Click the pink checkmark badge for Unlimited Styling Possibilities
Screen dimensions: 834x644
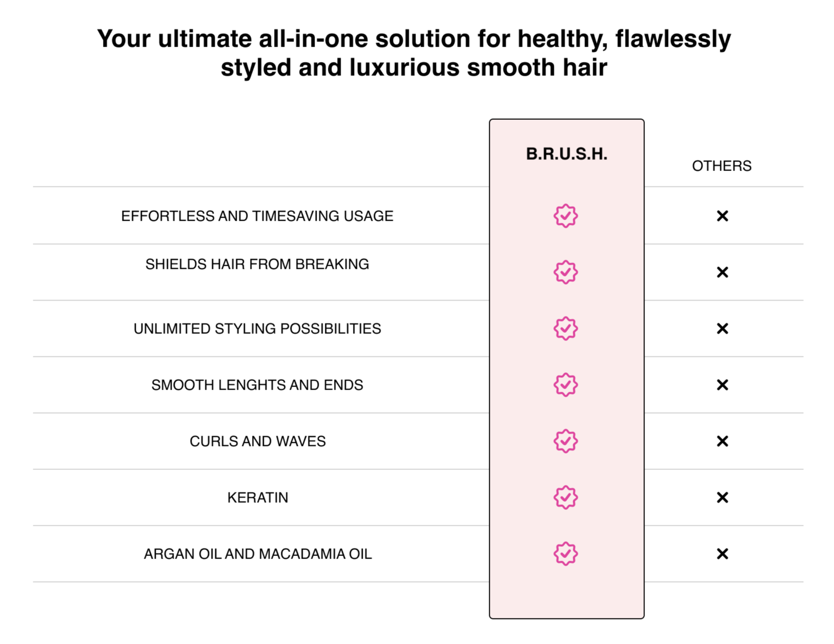(566, 329)
